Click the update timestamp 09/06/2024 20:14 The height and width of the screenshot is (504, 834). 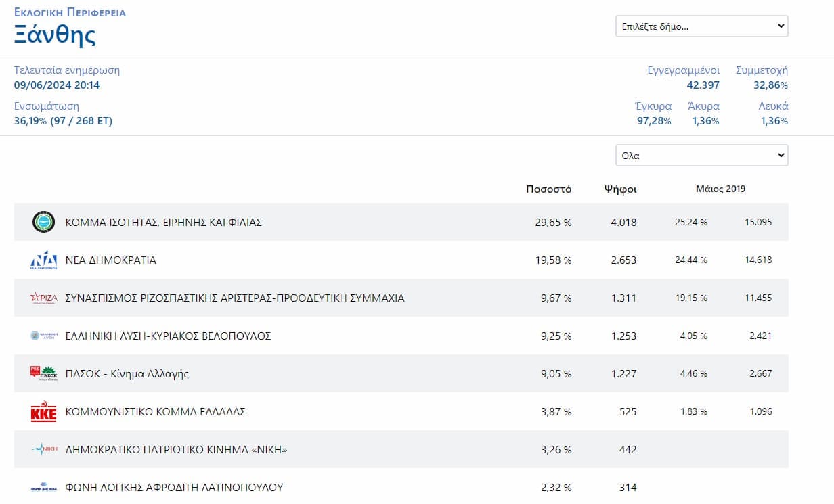[x=57, y=85]
